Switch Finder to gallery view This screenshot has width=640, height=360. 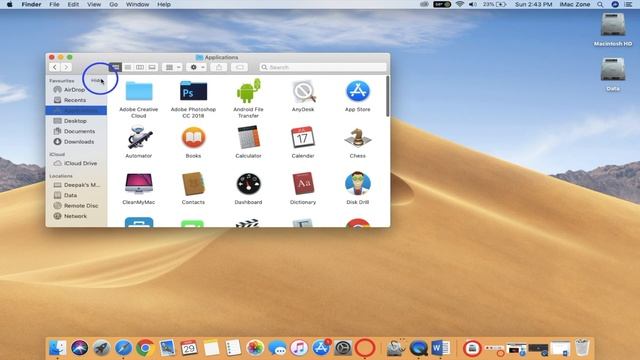152,67
